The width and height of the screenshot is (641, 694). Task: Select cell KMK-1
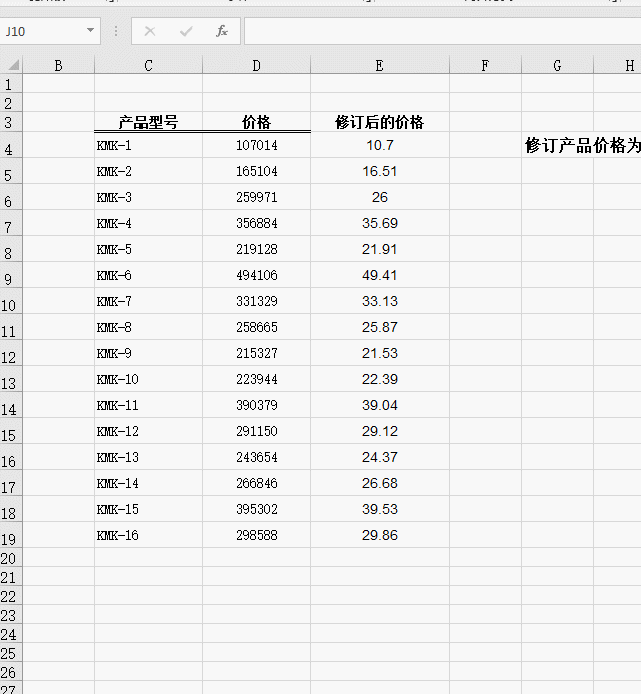(148, 145)
